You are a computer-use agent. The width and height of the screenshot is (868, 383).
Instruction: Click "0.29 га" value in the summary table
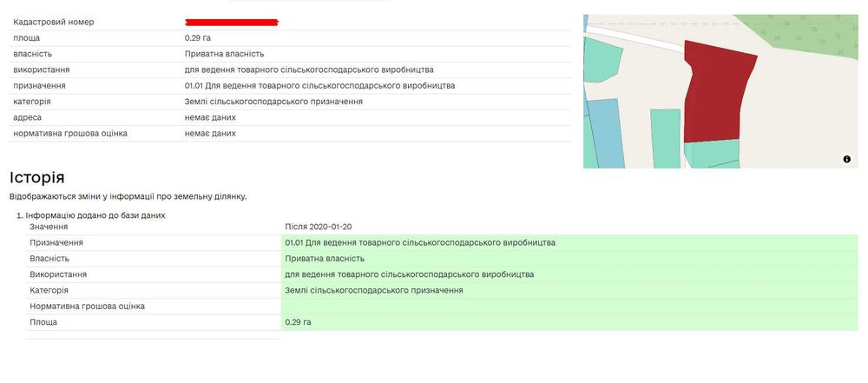[x=198, y=38]
